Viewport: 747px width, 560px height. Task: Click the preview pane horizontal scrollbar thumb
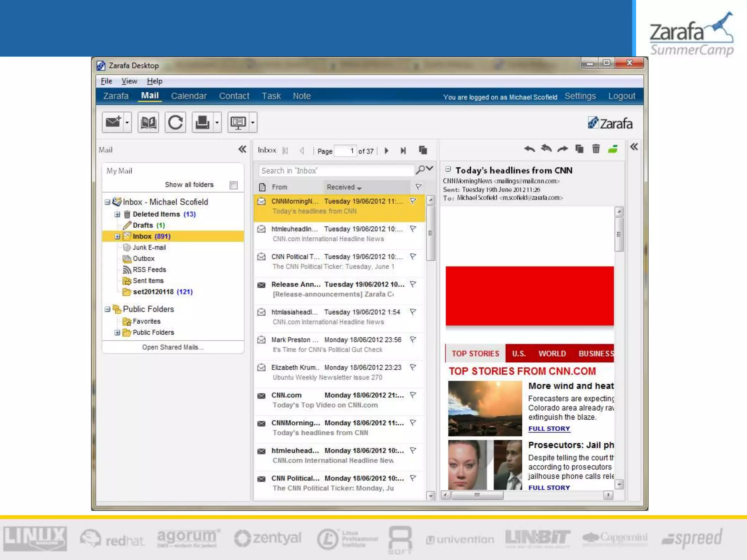click(477, 495)
